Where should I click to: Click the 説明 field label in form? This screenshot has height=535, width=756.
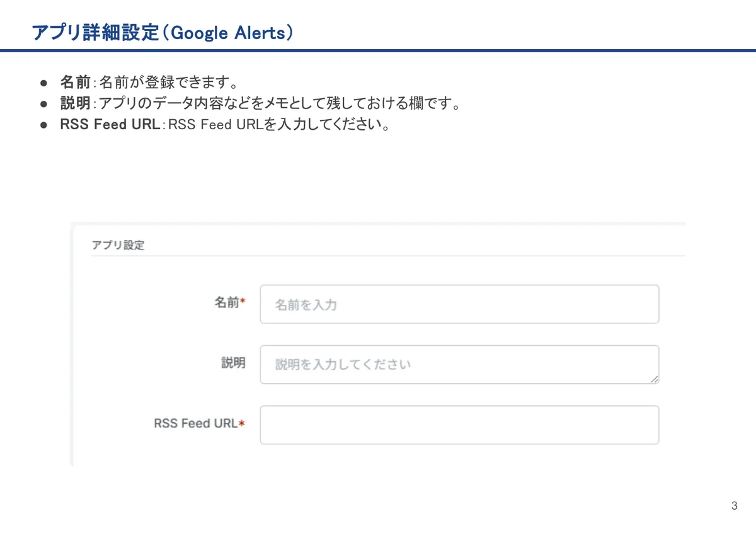pyautogui.click(x=233, y=363)
